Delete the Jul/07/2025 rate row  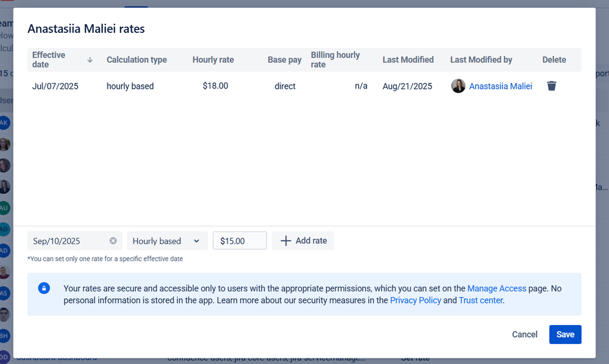(x=551, y=86)
